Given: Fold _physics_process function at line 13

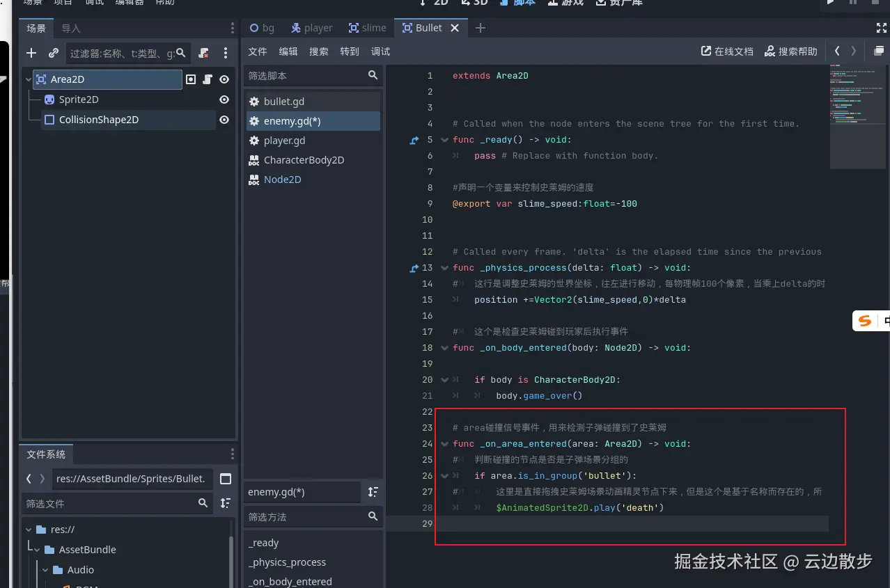Looking at the screenshot, I should (444, 268).
